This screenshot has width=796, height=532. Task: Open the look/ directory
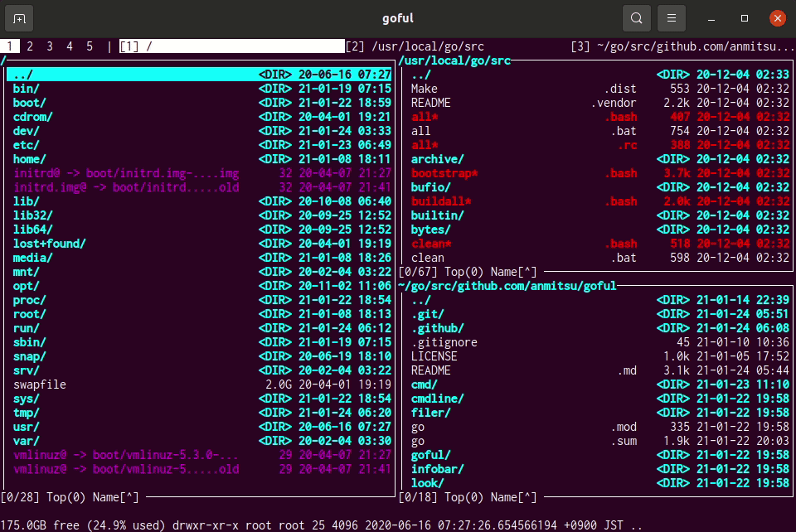[600, 483]
